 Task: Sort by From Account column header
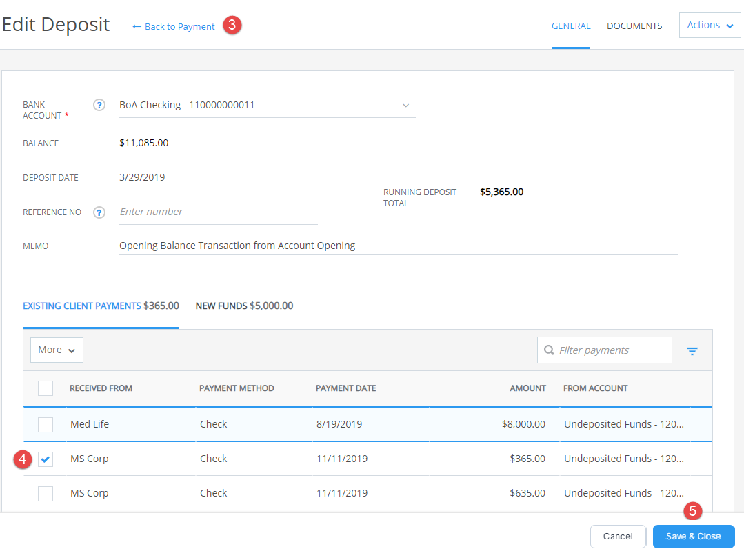[x=596, y=388]
